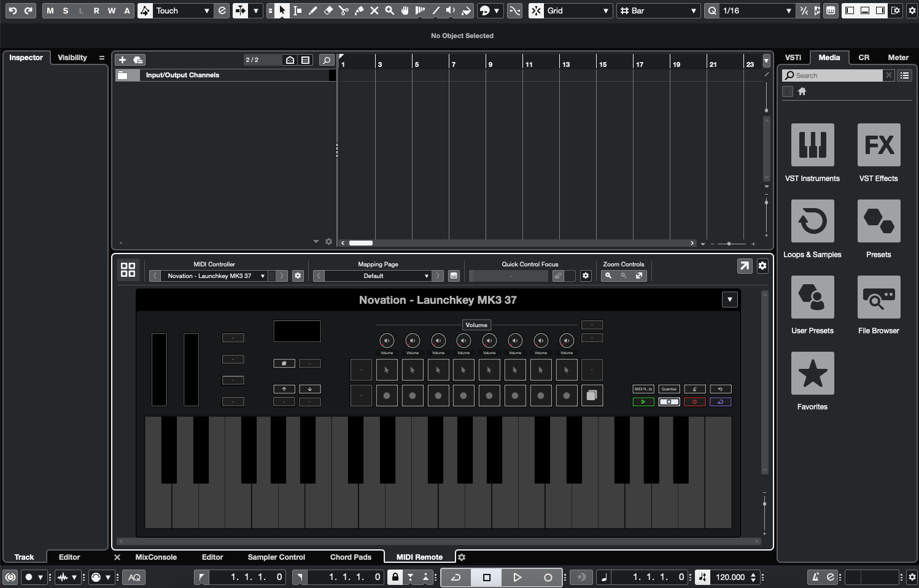919x588 pixels.
Task: Open the Visibility tab in the Inspector
Action: pos(72,57)
